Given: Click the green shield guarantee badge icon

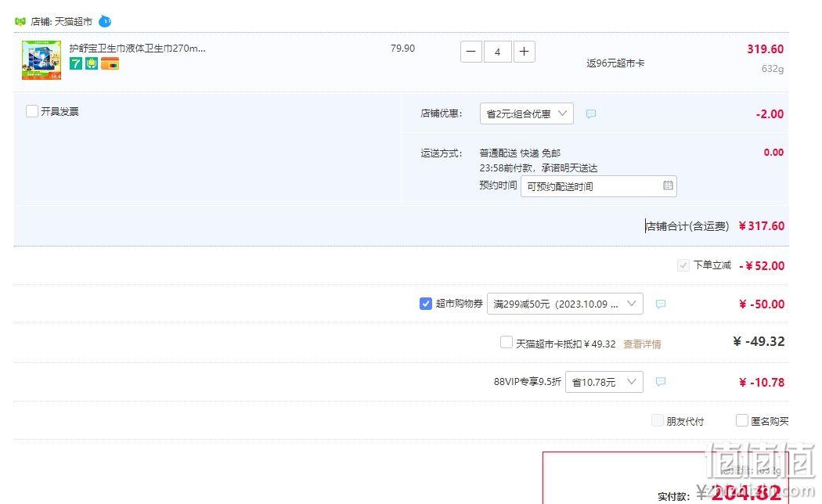Looking at the screenshot, I should pos(92,64).
